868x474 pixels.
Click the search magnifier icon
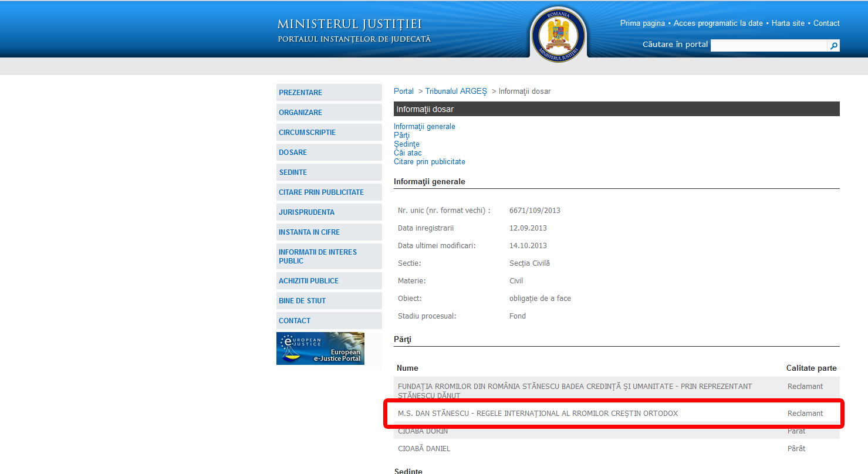pyautogui.click(x=834, y=45)
